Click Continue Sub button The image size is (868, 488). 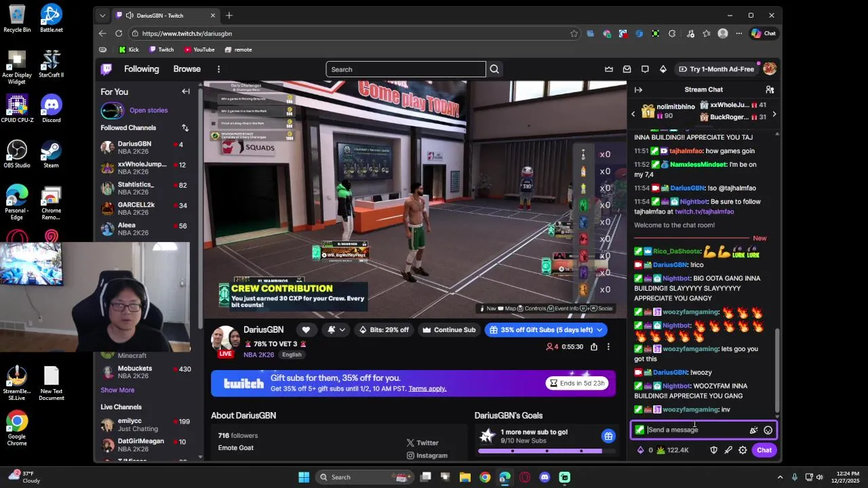pyautogui.click(x=449, y=330)
